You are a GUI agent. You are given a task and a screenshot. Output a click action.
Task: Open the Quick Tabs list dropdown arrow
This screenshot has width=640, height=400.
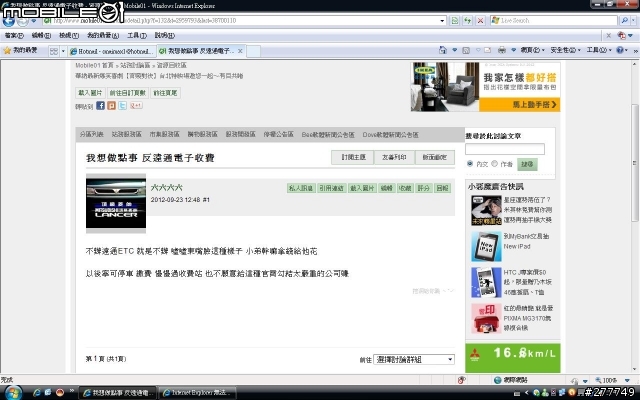[63, 51]
